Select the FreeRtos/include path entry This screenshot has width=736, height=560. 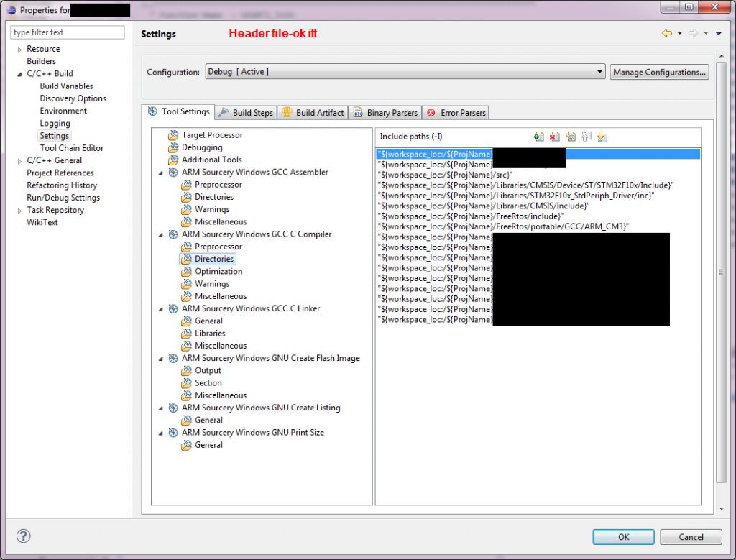pos(538,216)
